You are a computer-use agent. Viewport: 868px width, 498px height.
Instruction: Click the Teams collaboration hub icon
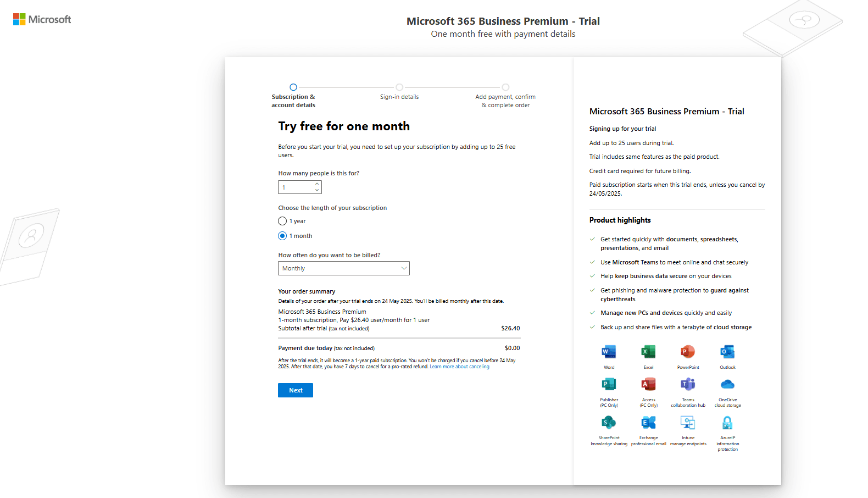tap(688, 384)
